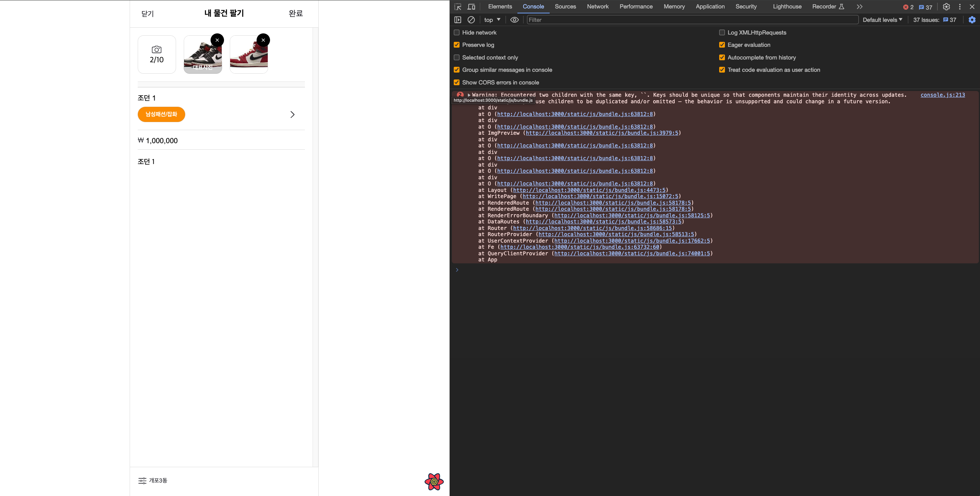
Task: Switch to the Network tab
Action: (x=598, y=7)
